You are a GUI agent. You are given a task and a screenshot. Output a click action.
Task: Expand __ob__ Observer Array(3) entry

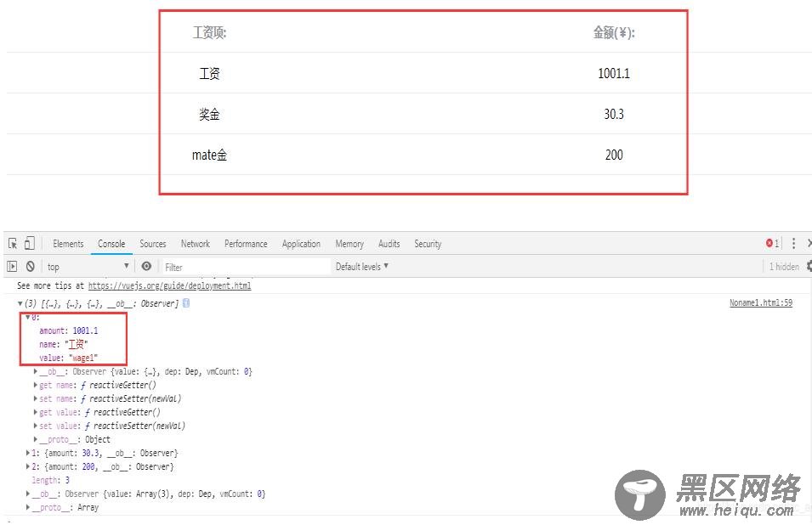click(x=28, y=494)
